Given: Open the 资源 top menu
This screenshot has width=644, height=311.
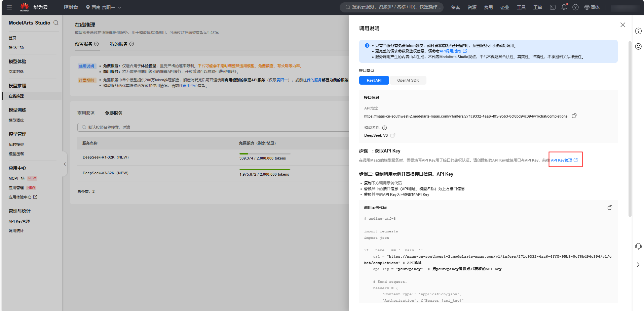Looking at the screenshot, I should 472,7.
